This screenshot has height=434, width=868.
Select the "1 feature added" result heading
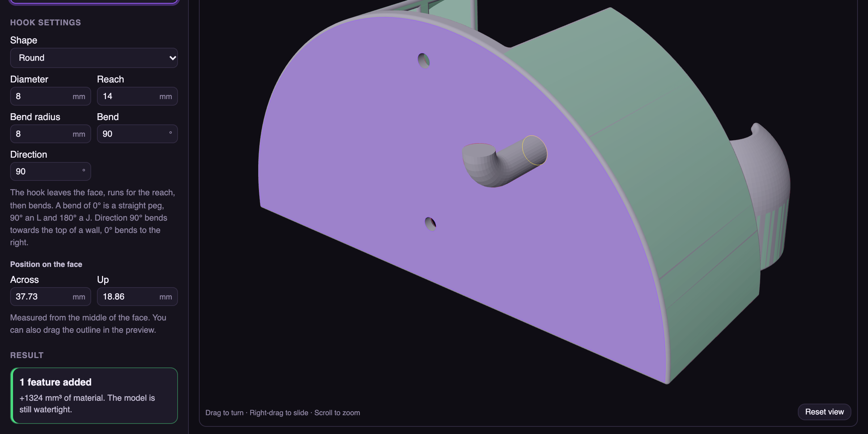(x=55, y=382)
